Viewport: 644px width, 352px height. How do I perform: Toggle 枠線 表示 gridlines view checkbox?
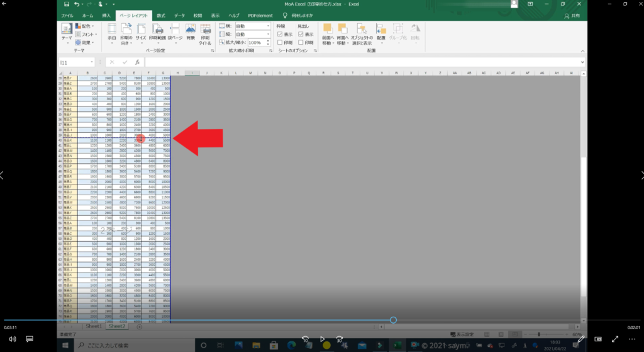280,34
